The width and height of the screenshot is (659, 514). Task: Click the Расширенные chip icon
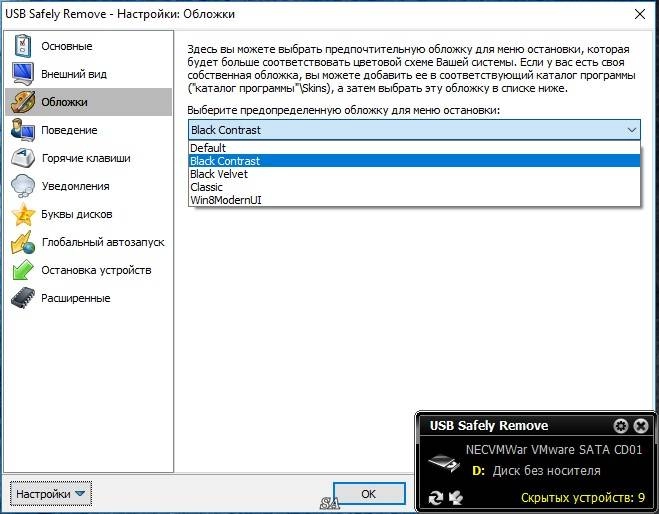(x=23, y=298)
